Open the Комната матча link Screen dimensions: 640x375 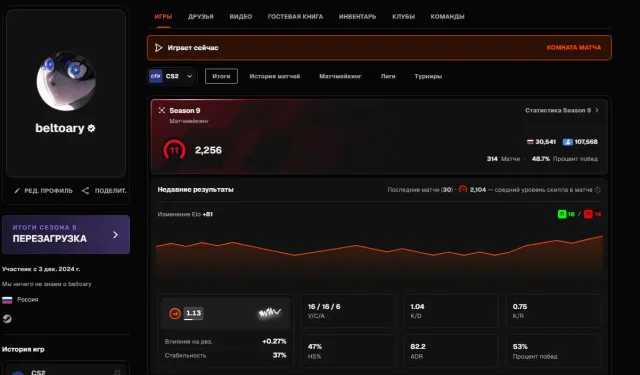(x=573, y=48)
